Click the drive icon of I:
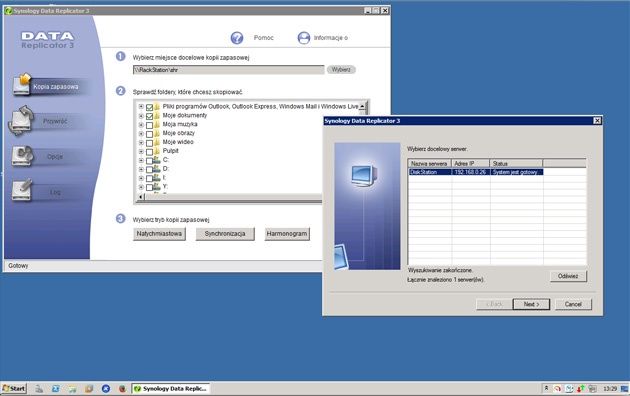 coord(157,178)
